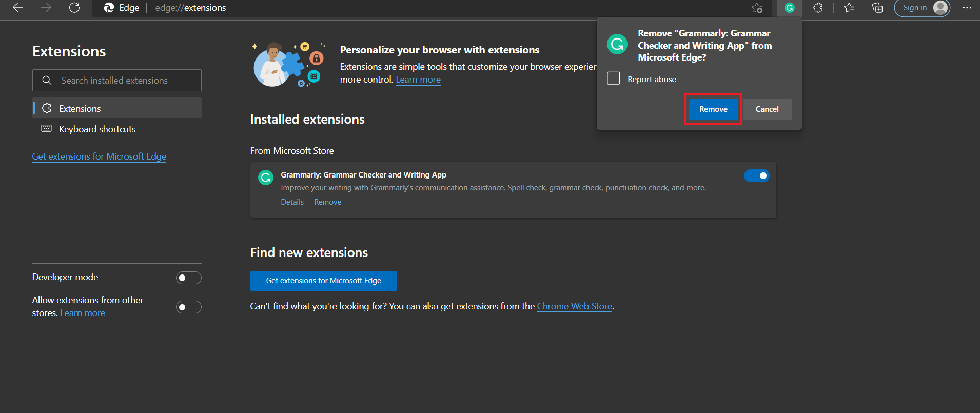Click the Personalize your browser illustration
Screen dimensions: 980x413
tap(289, 64)
